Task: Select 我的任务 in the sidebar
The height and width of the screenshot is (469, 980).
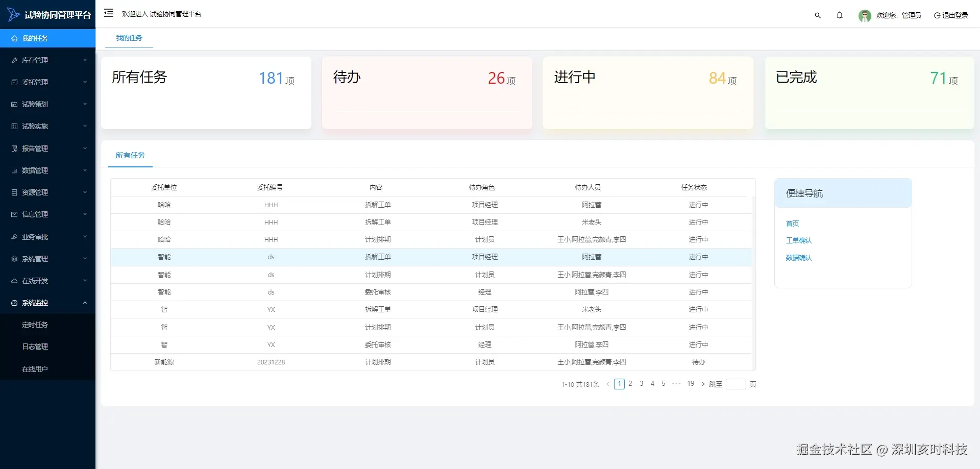Action: 47,38
